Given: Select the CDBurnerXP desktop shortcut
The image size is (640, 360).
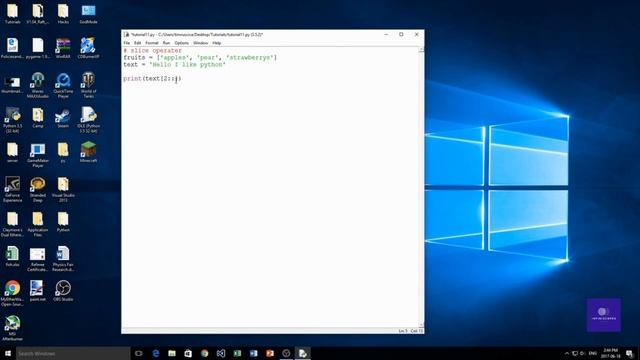Looking at the screenshot, I should pyautogui.click(x=88, y=48).
